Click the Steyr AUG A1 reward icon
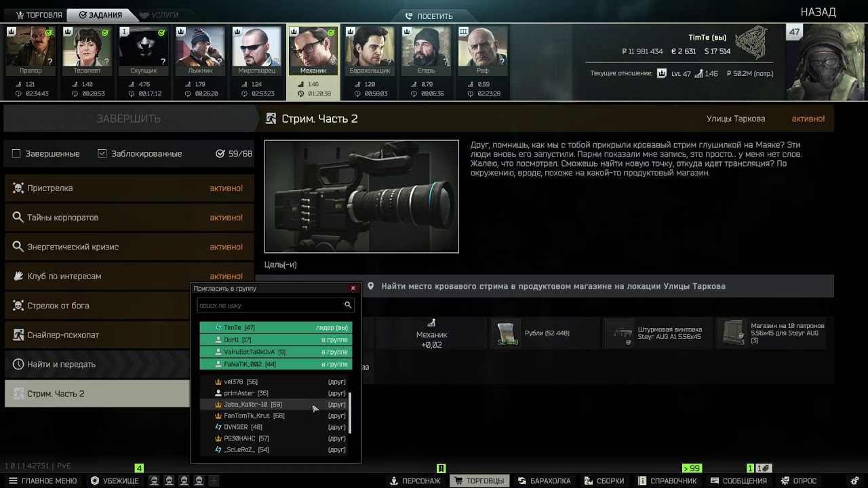868x488 pixels. pyautogui.click(x=620, y=333)
